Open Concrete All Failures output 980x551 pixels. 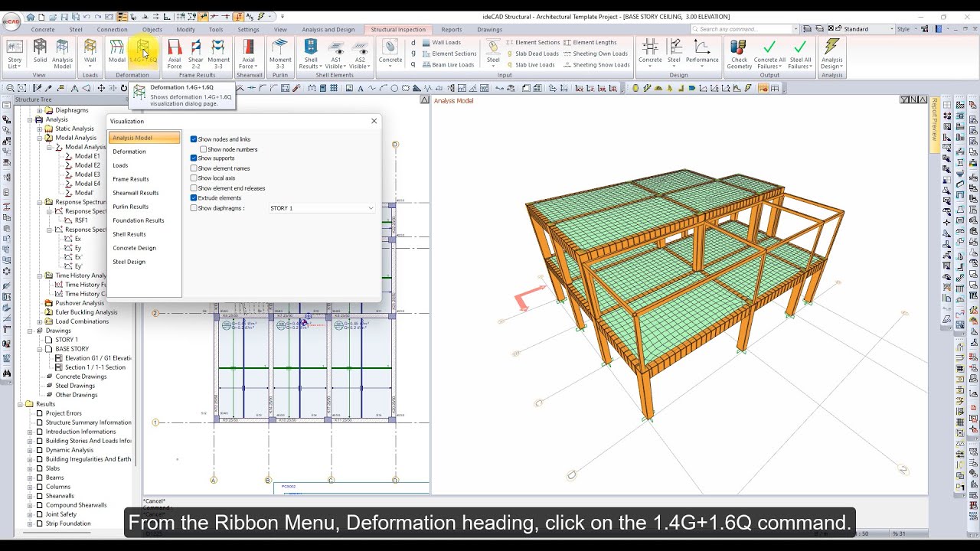tap(769, 54)
